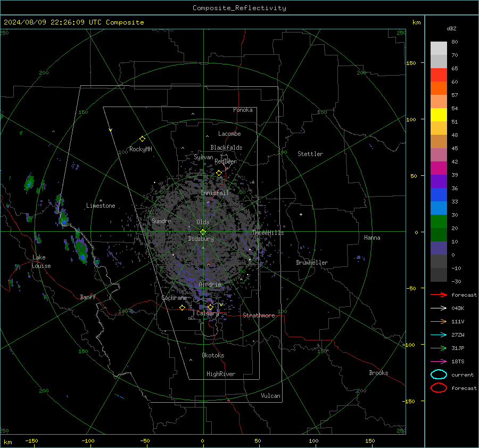Select the magenta 42 dBZ legend swatch
This screenshot has height=448, width=479.
[x=439, y=168]
